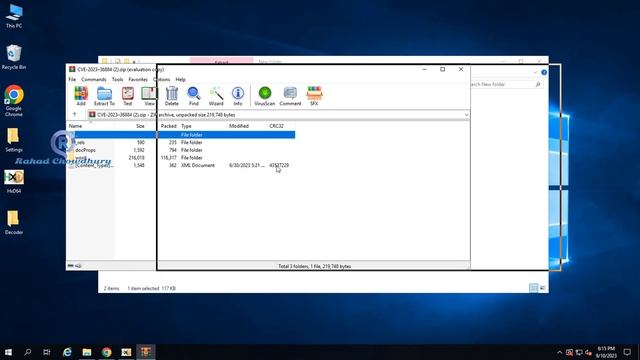Select the [Content_Types] XML file row
The height and width of the screenshot is (360, 640).
coord(181,165)
